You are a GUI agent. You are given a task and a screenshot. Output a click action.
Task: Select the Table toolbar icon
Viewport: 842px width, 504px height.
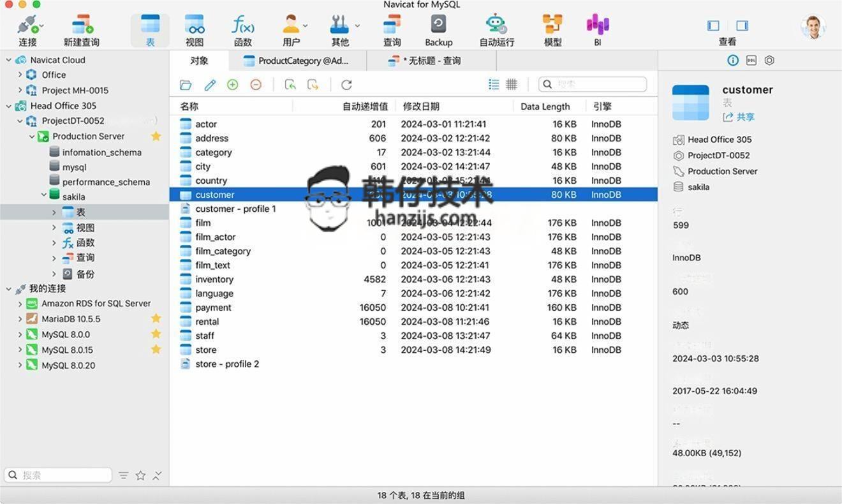point(150,30)
